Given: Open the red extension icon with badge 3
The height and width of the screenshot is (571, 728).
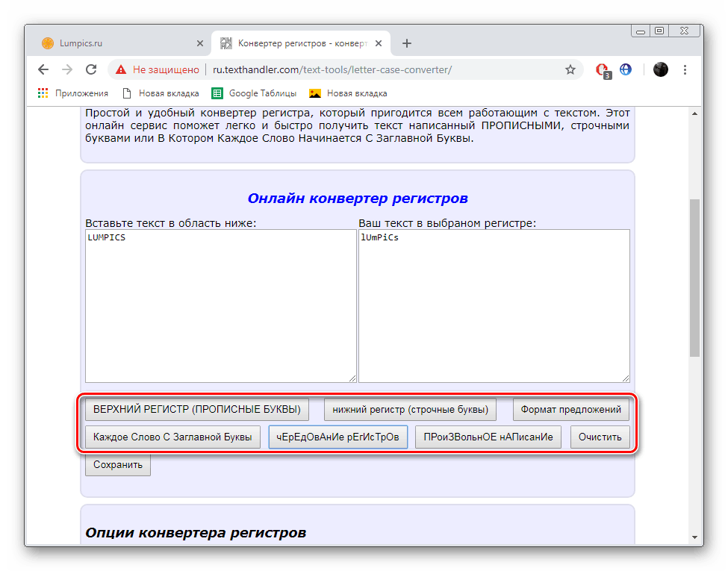Looking at the screenshot, I should 602,69.
